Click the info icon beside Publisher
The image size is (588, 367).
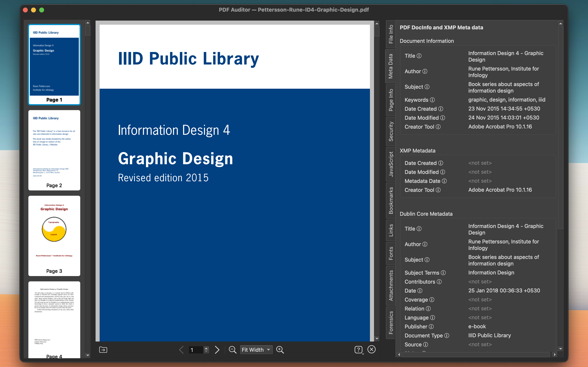pos(432,326)
